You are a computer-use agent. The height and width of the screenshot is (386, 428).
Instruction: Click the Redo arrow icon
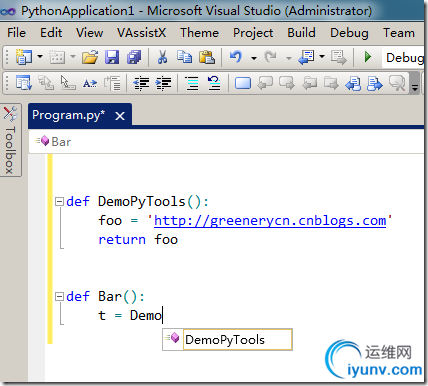(x=270, y=57)
